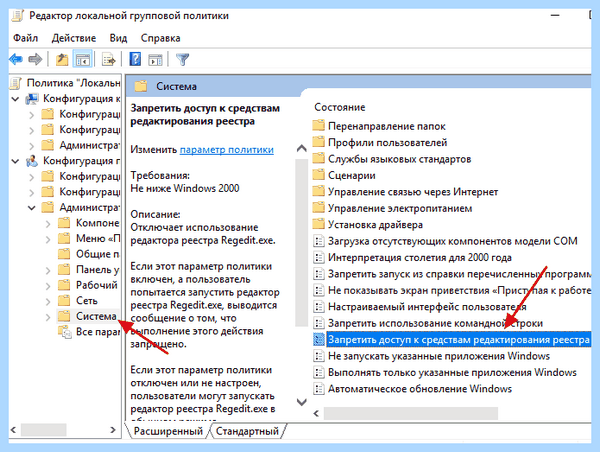The width and height of the screenshot is (600, 452).
Task: Click the policy list horizontal scrollbar thumb
Action: pyautogui.click(x=411, y=414)
